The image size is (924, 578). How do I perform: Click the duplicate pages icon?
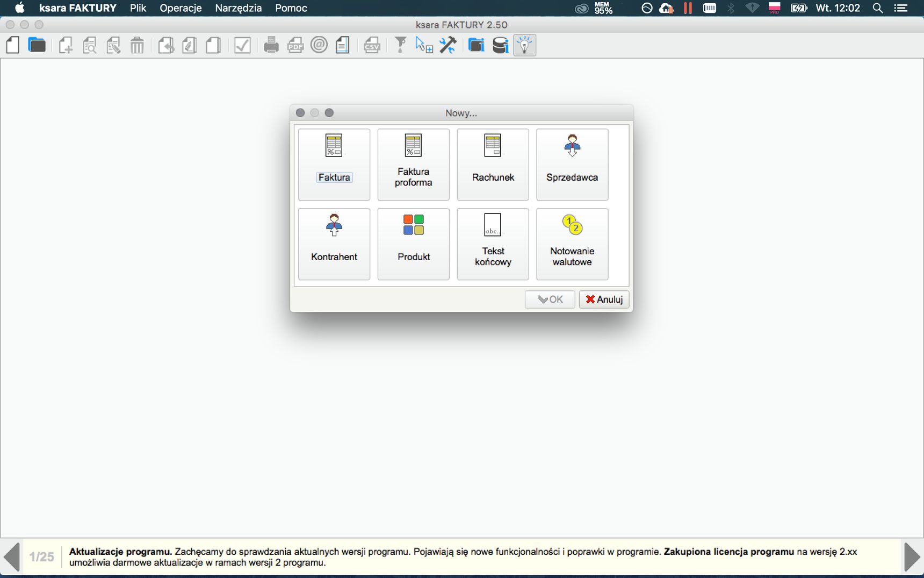[213, 45]
